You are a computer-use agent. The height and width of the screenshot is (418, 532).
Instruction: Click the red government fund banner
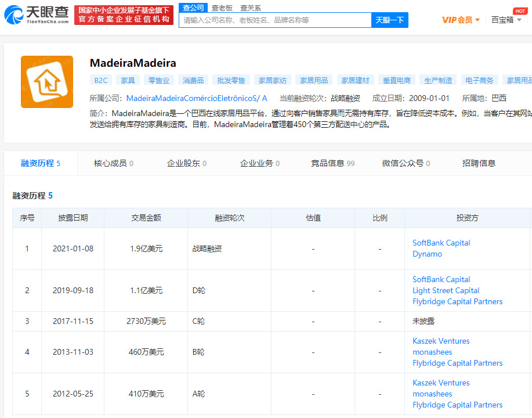click(124, 15)
